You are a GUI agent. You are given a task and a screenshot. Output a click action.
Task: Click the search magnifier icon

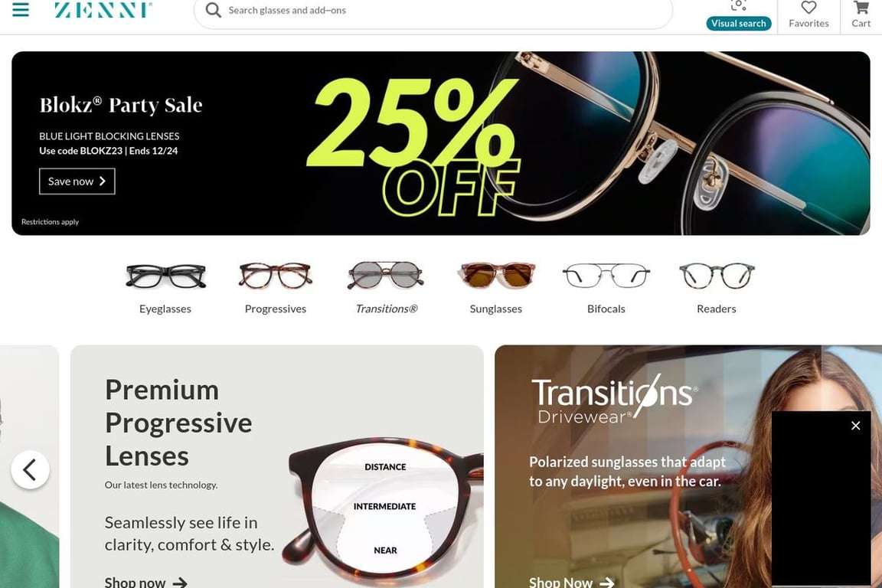point(213,10)
